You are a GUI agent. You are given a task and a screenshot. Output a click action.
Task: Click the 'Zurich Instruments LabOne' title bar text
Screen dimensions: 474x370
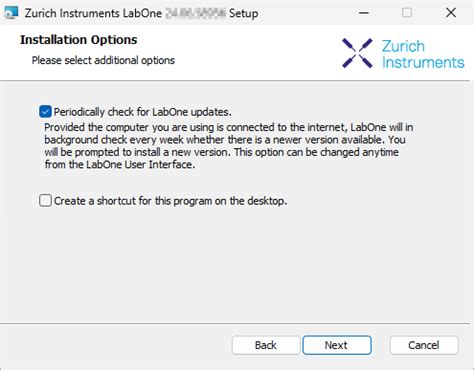[x=93, y=13]
